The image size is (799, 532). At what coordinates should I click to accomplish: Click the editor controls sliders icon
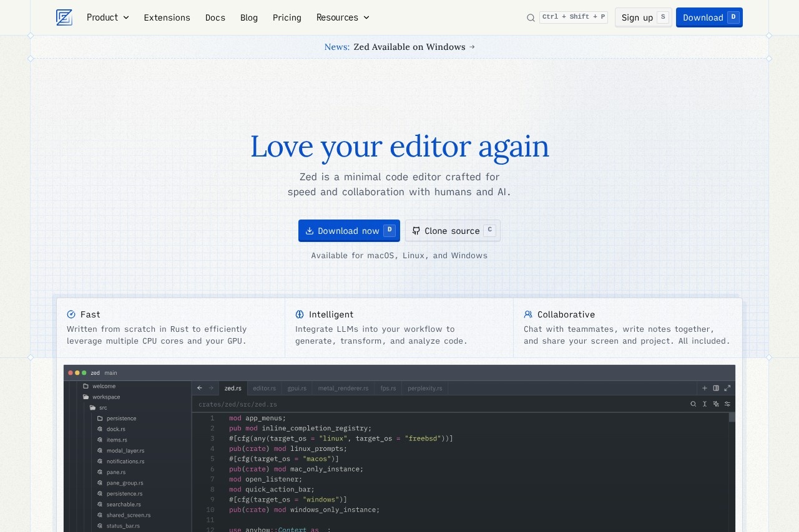[x=727, y=404]
